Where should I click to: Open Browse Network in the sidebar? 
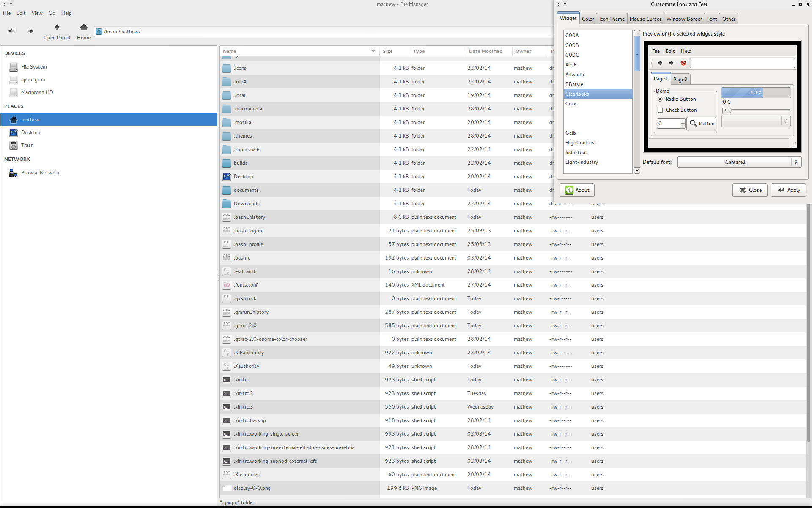click(40, 173)
